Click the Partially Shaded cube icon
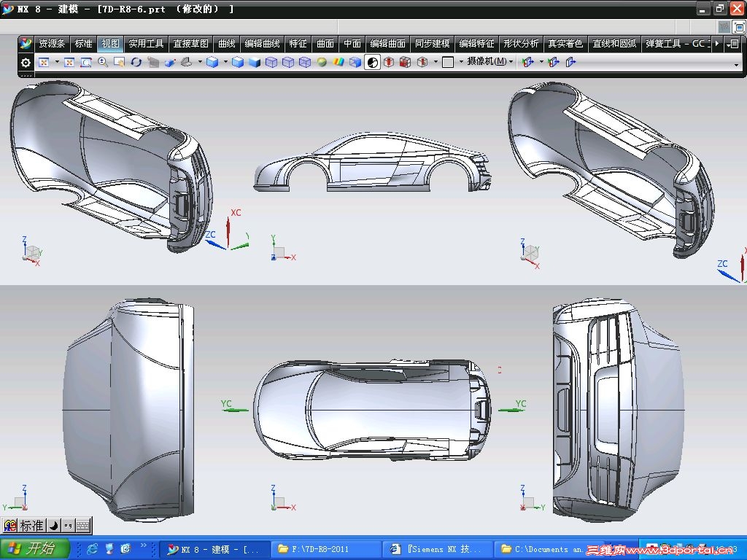This screenshot has height=560, width=747. [355, 63]
